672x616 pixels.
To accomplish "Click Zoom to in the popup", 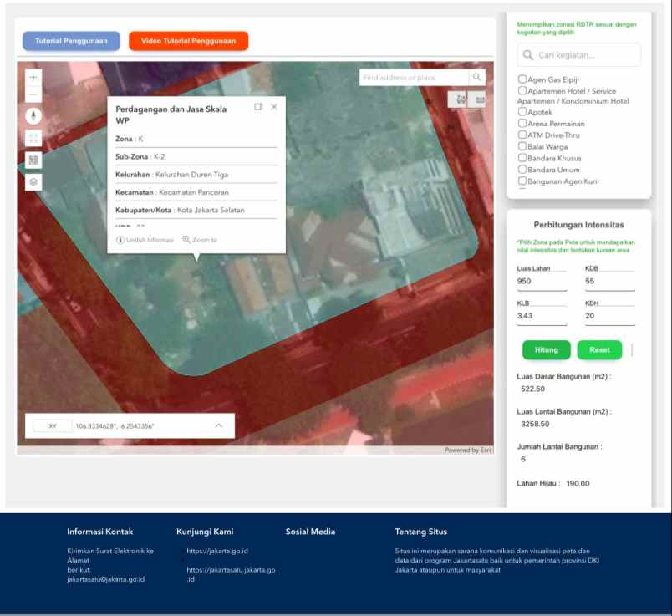I will pyautogui.click(x=200, y=240).
